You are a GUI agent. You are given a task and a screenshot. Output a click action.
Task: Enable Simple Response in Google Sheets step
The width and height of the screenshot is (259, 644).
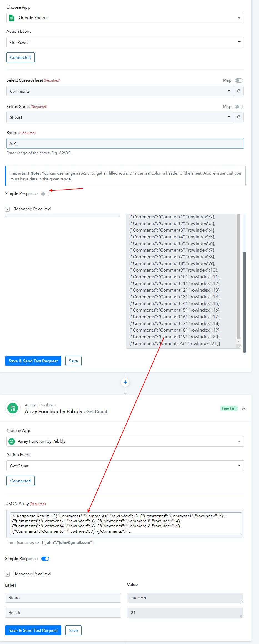[x=45, y=194]
